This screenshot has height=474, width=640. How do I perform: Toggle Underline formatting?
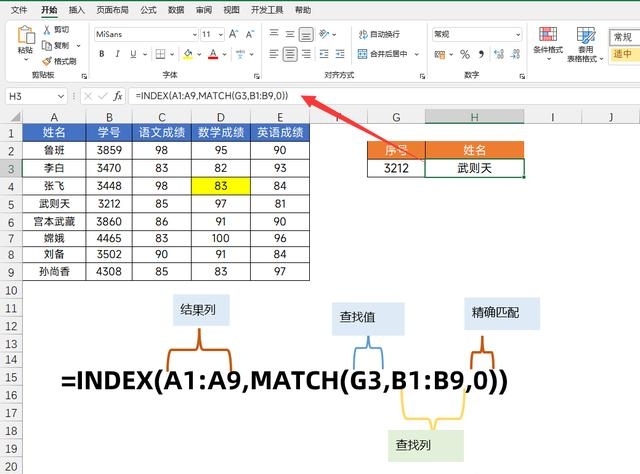(x=133, y=54)
